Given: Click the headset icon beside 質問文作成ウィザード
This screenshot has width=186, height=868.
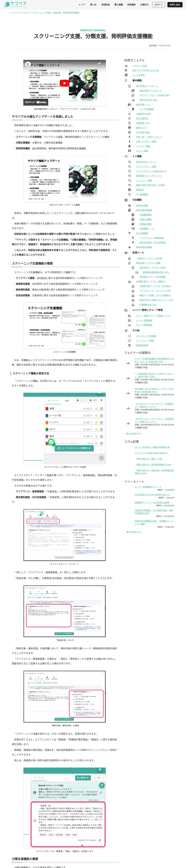Looking at the screenshot, I should [x=129, y=162].
